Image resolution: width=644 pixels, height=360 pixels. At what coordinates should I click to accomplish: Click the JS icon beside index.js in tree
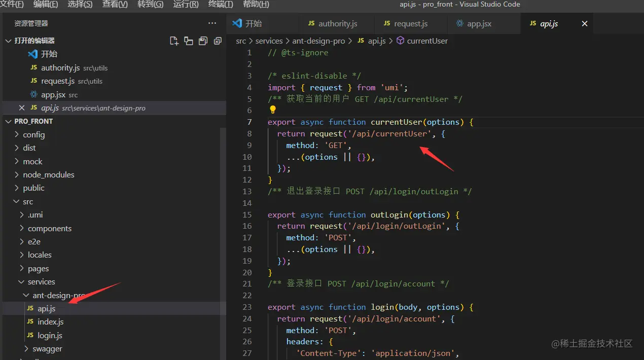click(x=30, y=321)
